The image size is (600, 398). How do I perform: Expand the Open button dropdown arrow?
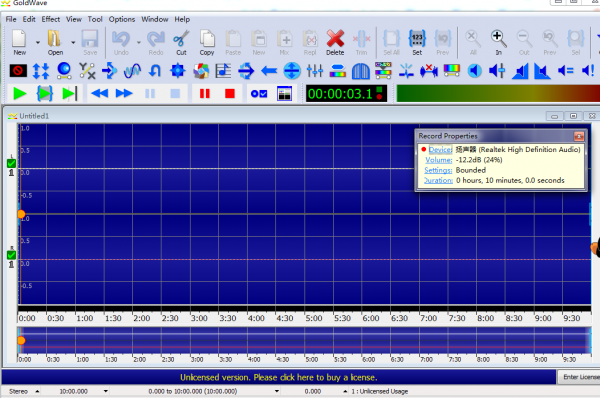click(x=73, y=42)
